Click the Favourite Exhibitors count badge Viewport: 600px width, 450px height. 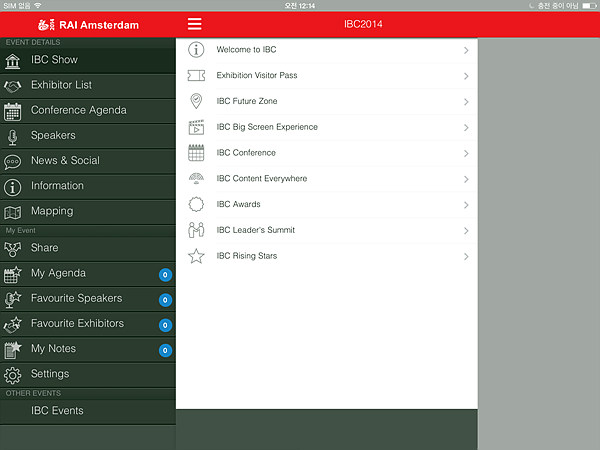coord(165,325)
